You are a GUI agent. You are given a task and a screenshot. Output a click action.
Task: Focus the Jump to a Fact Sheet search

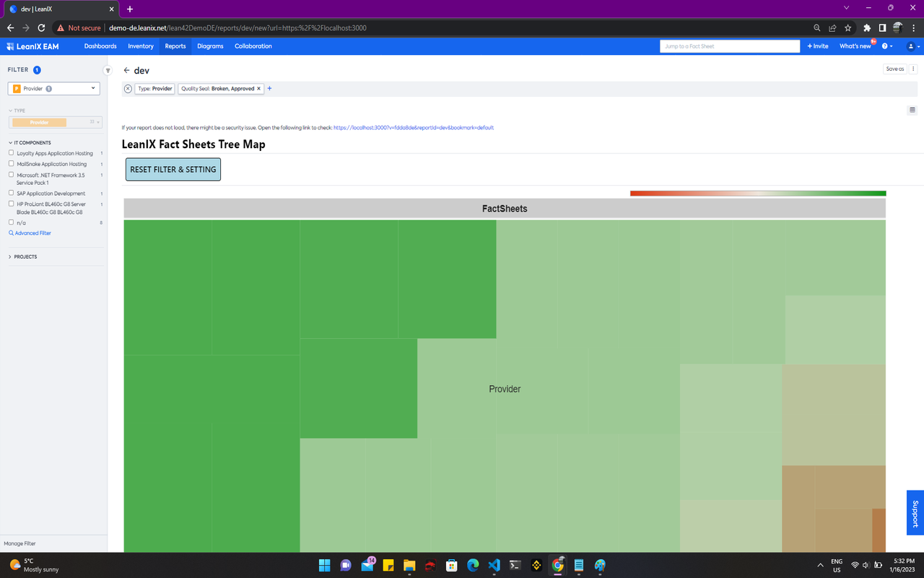730,46
